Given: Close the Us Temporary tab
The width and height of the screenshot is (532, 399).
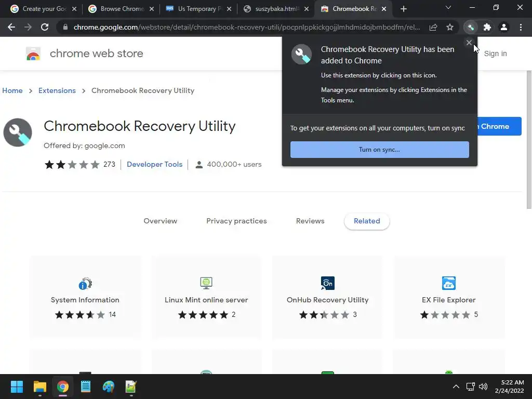Looking at the screenshot, I should tap(229, 9).
